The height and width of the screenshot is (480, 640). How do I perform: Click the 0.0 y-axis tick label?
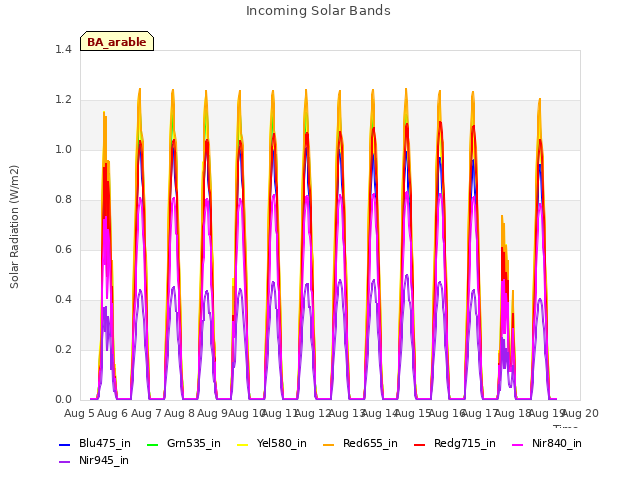point(63,400)
